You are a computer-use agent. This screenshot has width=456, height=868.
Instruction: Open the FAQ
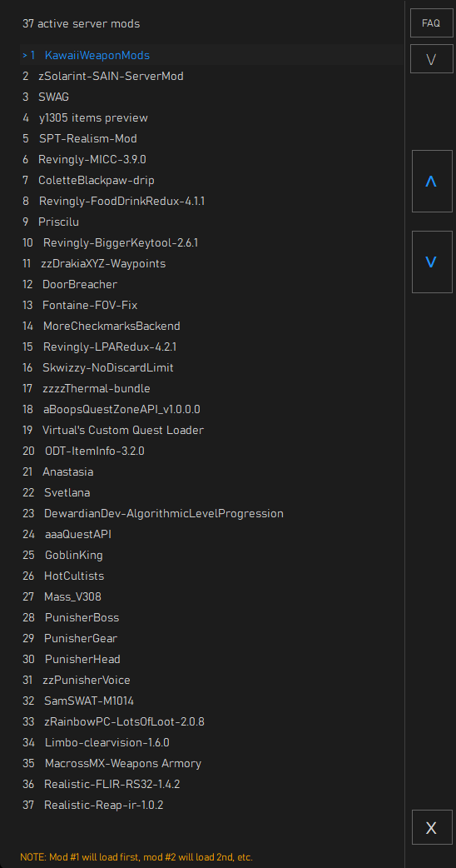[x=432, y=23]
